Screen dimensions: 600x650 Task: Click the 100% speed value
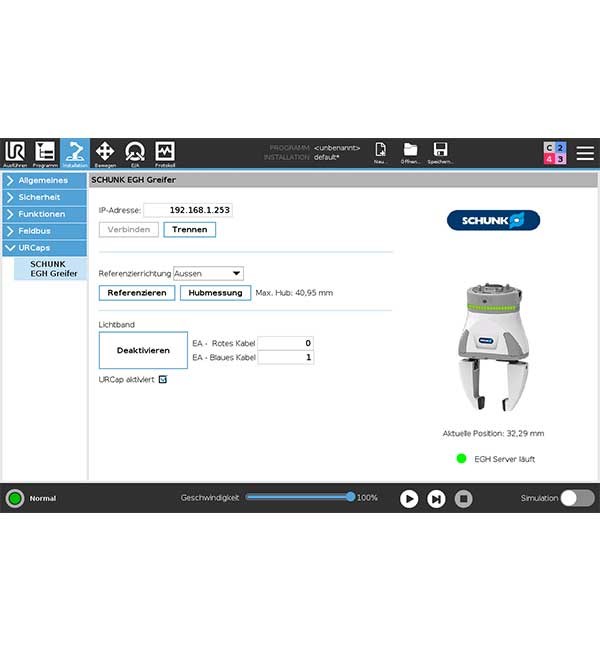(367, 498)
